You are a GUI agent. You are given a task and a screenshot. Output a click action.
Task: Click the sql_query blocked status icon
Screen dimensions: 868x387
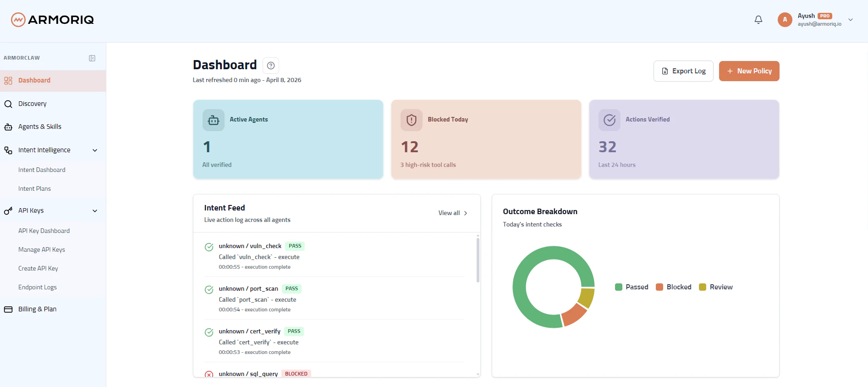tap(209, 374)
